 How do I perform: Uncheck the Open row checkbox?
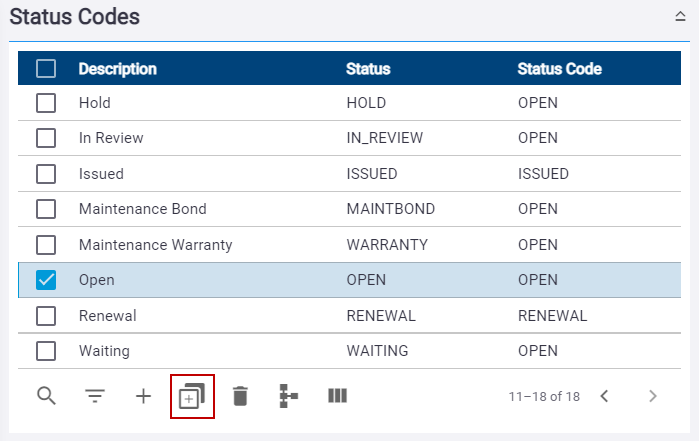click(46, 280)
